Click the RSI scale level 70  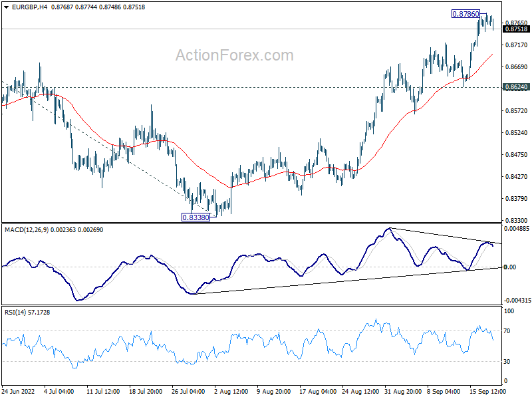[507, 331]
